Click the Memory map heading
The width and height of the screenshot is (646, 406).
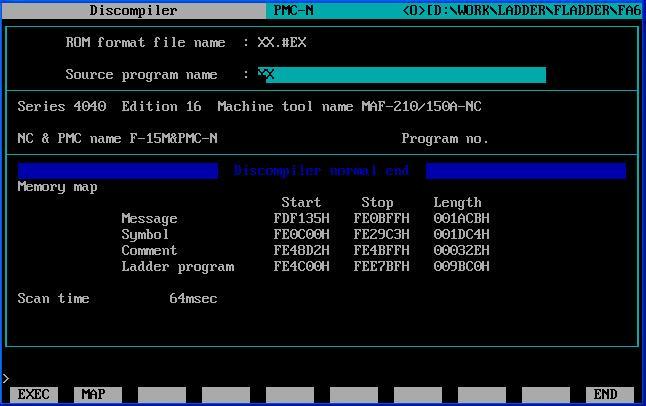coord(57,187)
